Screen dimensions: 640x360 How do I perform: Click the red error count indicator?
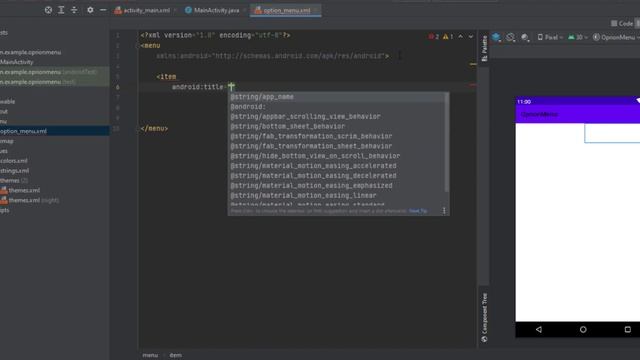[433, 37]
